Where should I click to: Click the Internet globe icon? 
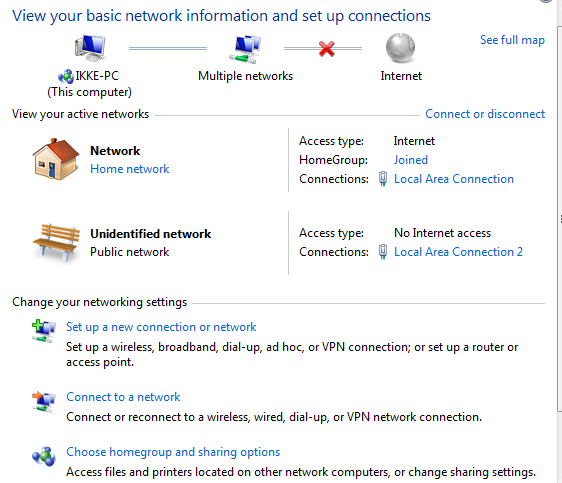click(x=400, y=48)
